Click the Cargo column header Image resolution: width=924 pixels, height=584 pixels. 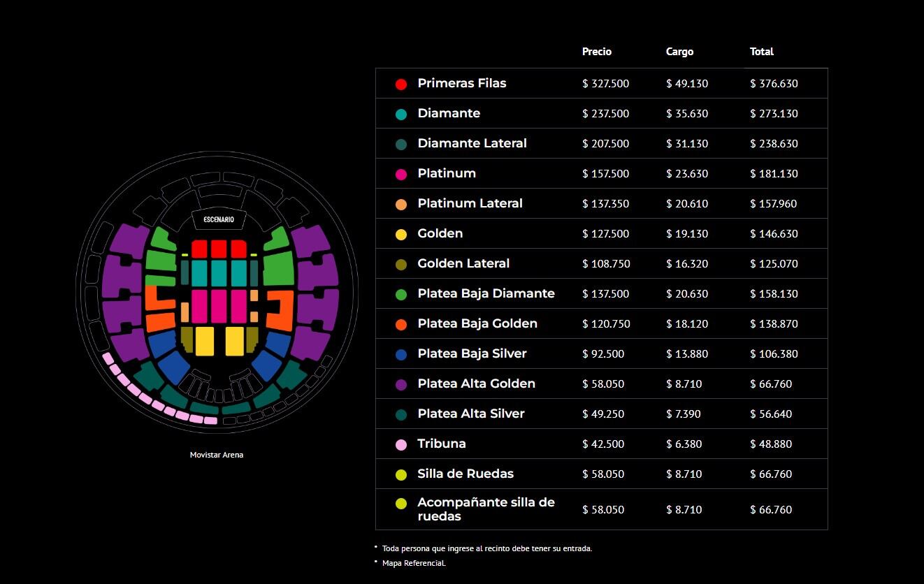[679, 52]
